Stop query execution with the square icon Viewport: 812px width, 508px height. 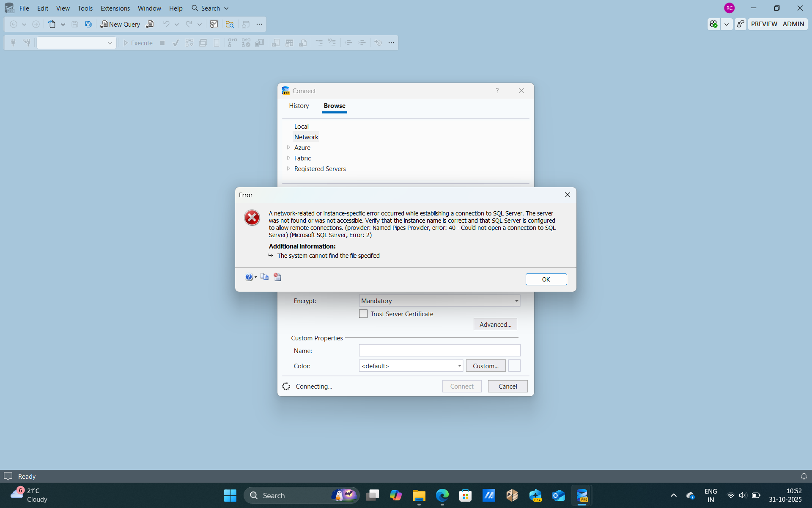tap(162, 43)
